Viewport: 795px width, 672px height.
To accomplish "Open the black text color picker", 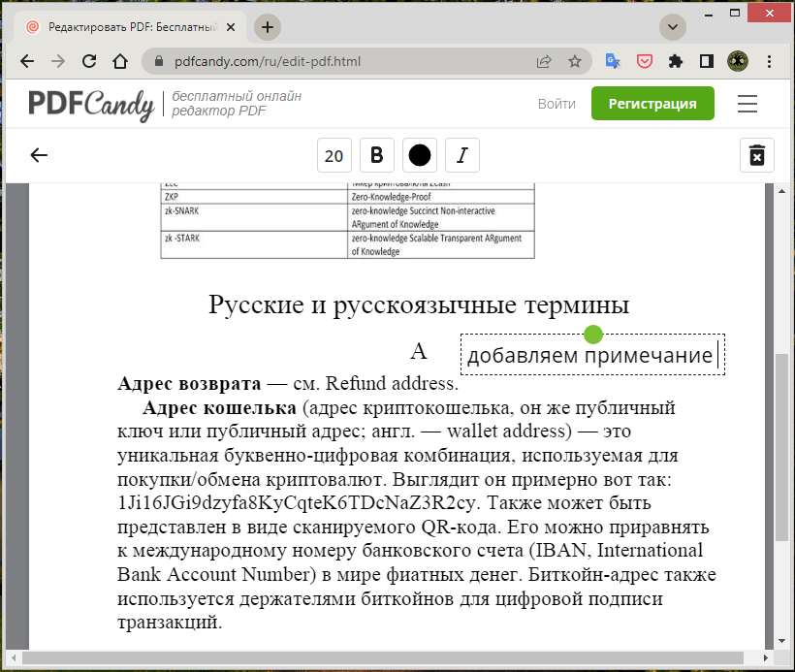I will pos(419,155).
